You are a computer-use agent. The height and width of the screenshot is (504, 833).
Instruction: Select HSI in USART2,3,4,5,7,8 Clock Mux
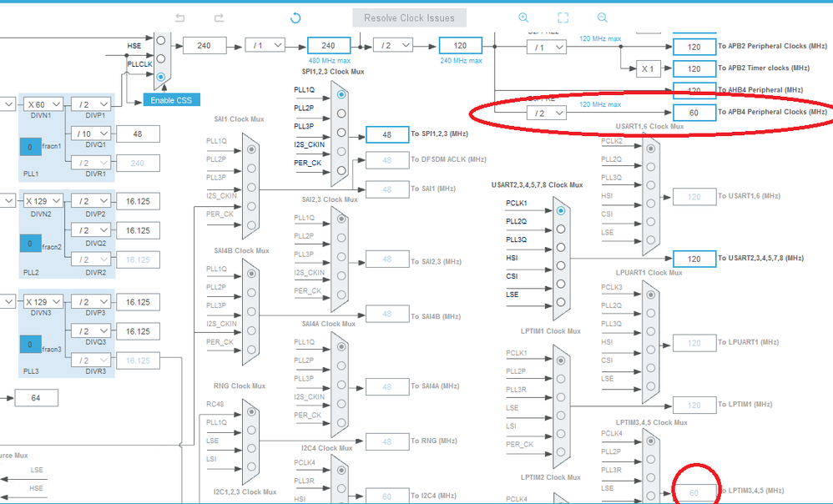561,265
